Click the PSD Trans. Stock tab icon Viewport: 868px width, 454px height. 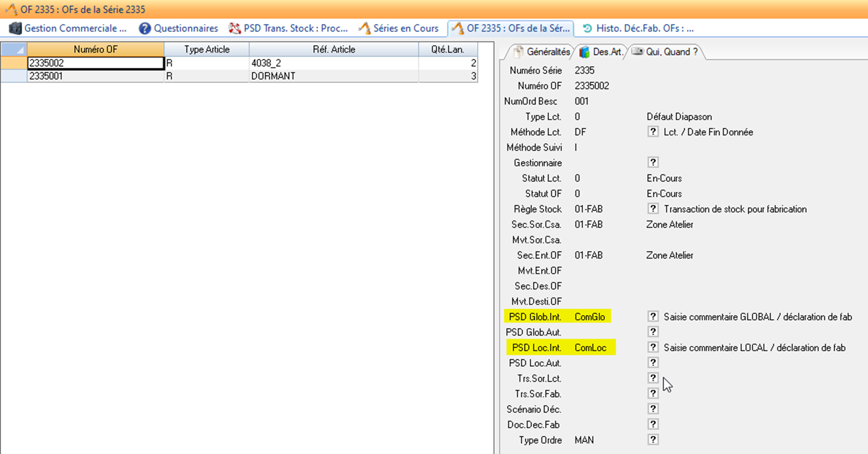(235, 29)
